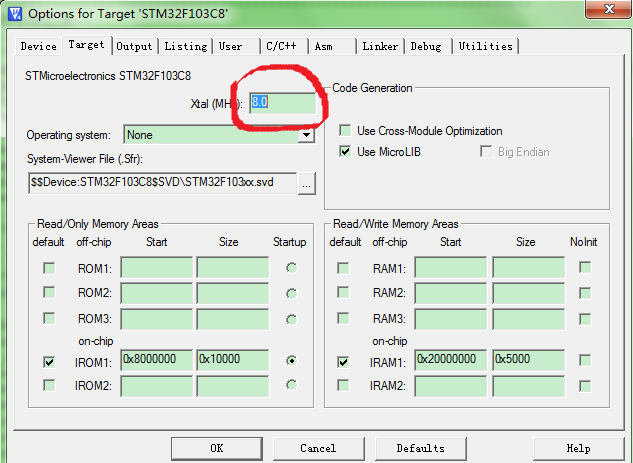Click the RAM1 Start field
The width and height of the screenshot is (633, 463).
coord(451,267)
